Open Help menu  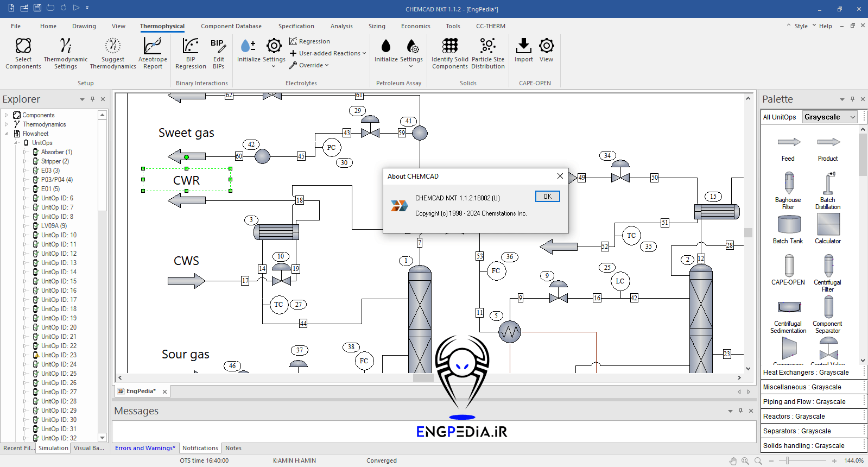(825, 26)
